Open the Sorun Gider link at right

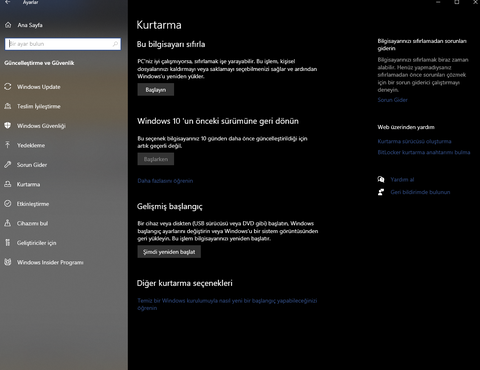(392, 100)
